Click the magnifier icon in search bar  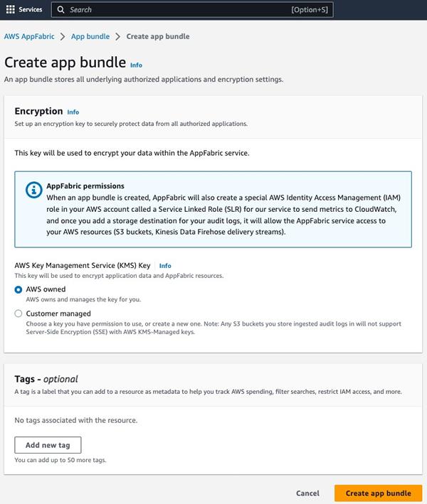(61, 10)
